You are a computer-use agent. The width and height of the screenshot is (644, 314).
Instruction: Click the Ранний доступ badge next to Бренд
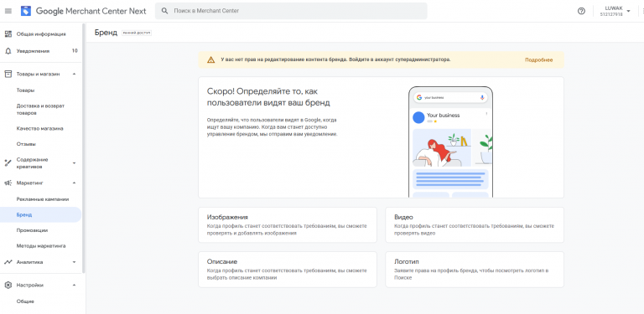click(137, 33)
